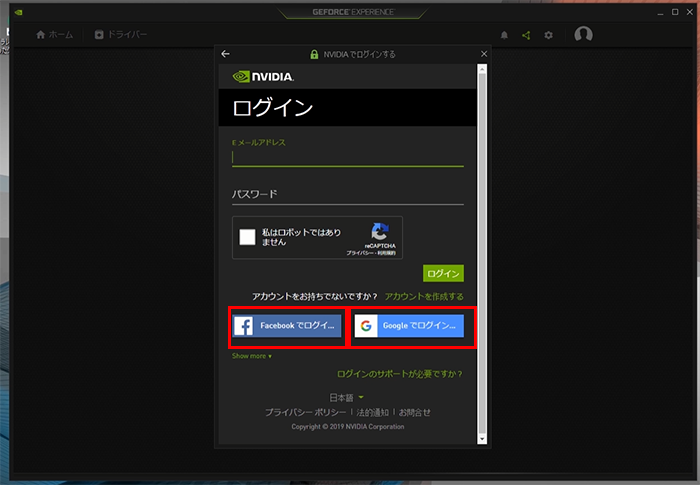
Task: Open notifications bell icon
Action: tap(504, 35)
